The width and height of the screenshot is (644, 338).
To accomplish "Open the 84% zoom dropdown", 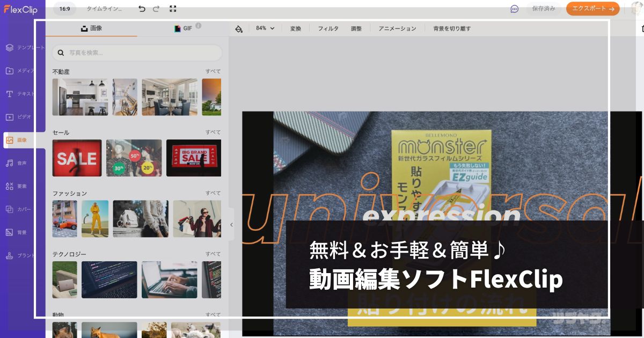I will 265,28.
